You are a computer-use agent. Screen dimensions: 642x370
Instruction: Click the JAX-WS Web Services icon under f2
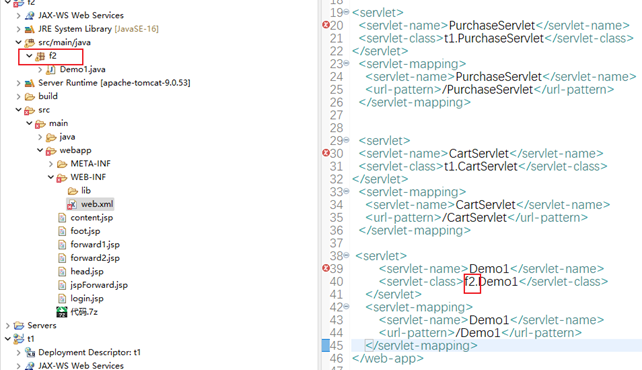[x=29, y=16]
